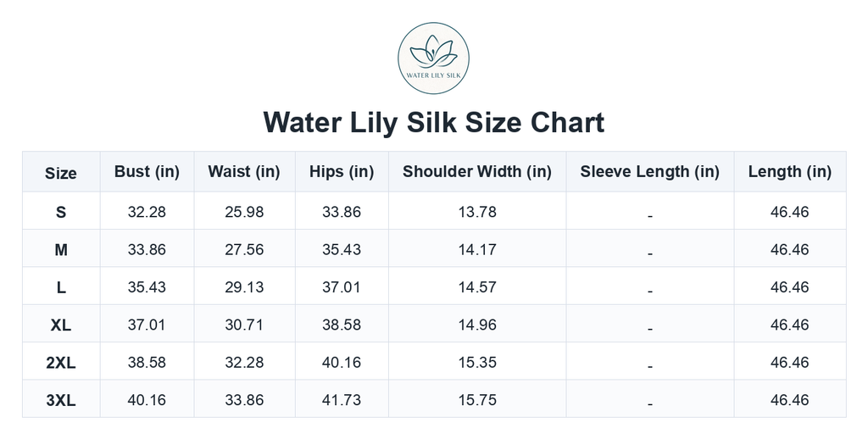The image size is (868, 439).
Task: Click the Water Lily Silk logo
Action: coord(433,58)
